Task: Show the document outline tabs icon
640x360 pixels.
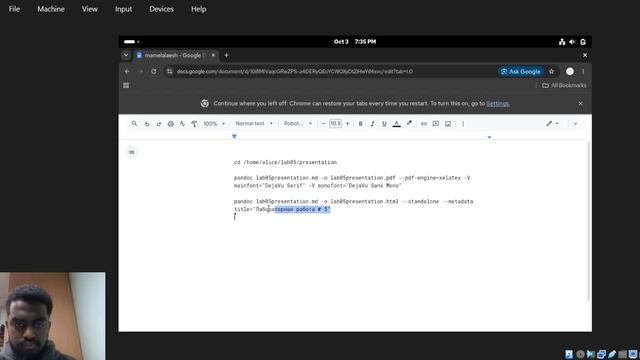Action: click(131, 152)
